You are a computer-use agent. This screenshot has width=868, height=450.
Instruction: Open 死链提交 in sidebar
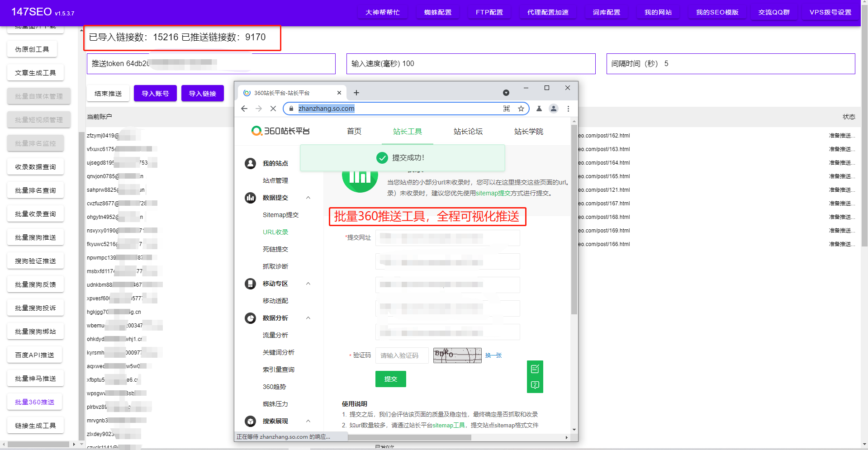coord(275,249)
